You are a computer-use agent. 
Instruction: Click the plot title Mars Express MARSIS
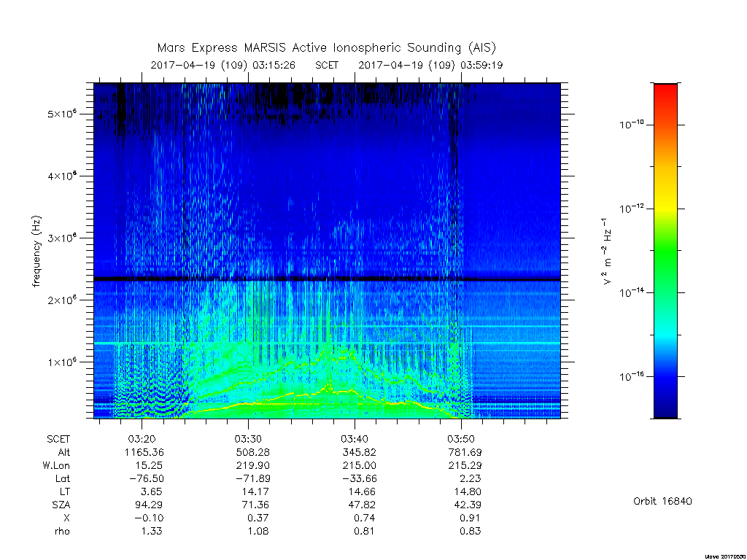pyautogui.click(x=327, y=48)
